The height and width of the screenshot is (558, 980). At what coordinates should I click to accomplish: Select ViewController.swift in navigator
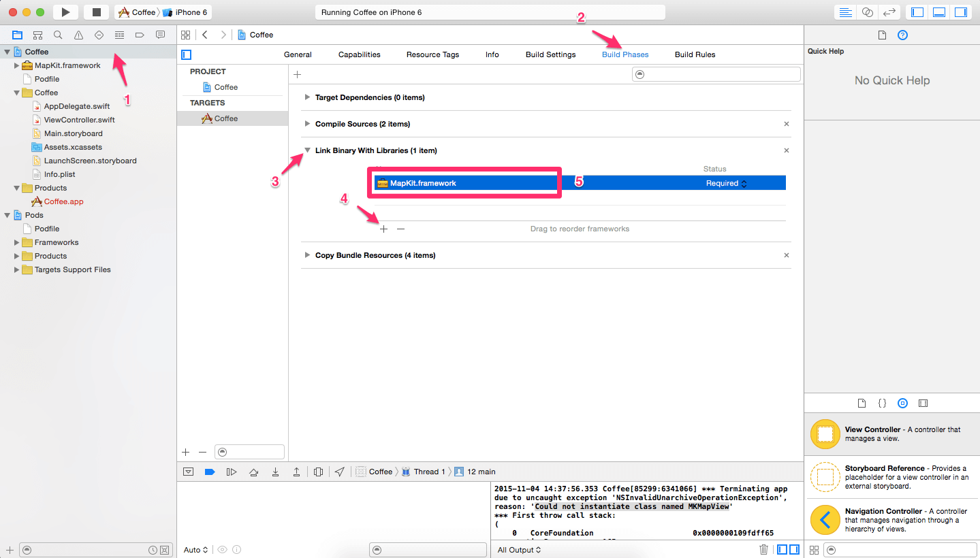(79, 120)
